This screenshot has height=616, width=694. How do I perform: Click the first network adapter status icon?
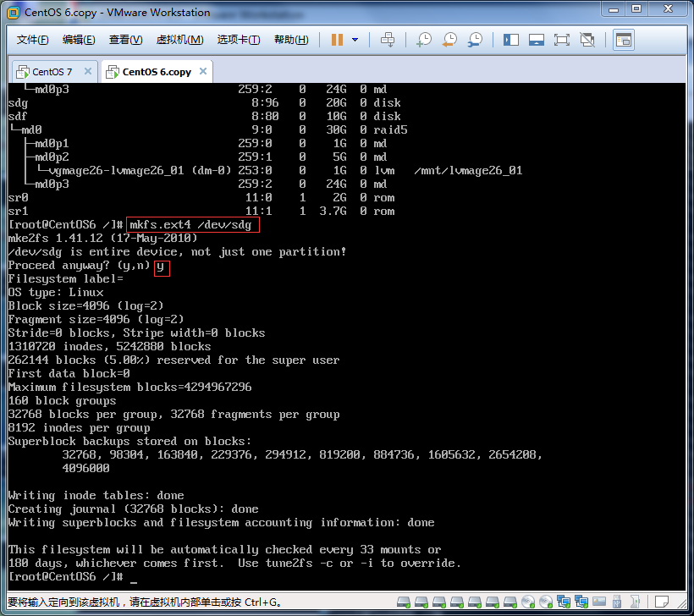tap(564, 602)
